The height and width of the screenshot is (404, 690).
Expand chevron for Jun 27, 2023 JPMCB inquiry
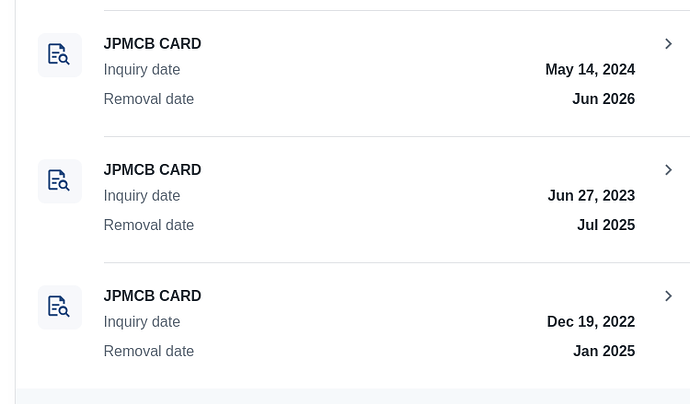(668, 170)
